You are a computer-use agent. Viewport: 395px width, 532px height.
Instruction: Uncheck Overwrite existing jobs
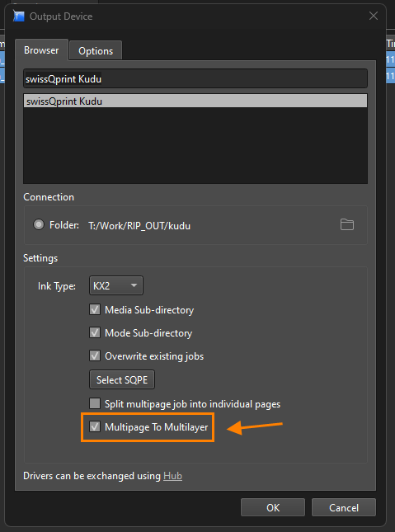(x=95, y=355)
